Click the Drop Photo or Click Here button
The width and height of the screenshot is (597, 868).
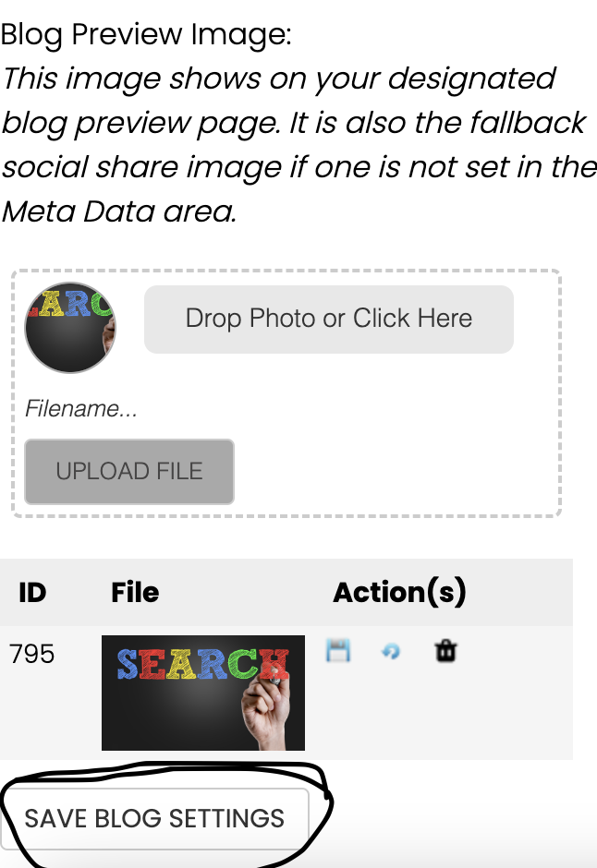(x=328, y=319)
